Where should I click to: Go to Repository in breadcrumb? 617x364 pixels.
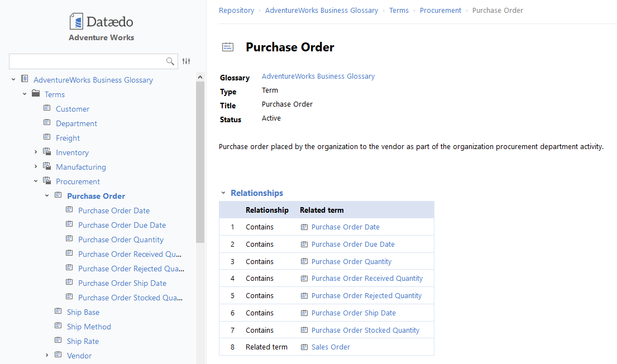tap(236, 11)
